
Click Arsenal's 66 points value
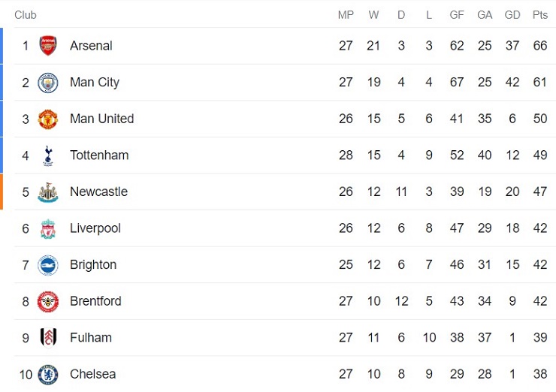tap(540, 46)
